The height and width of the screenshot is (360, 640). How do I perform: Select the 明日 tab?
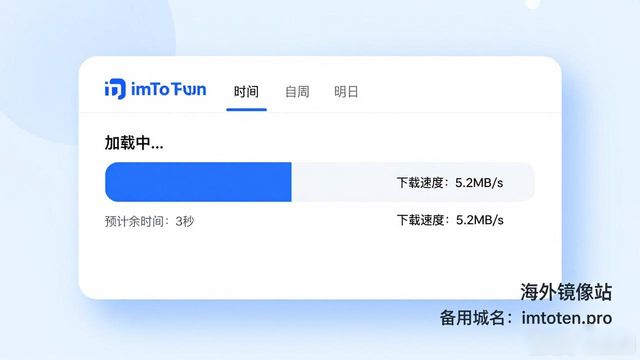tap(346, 91)
